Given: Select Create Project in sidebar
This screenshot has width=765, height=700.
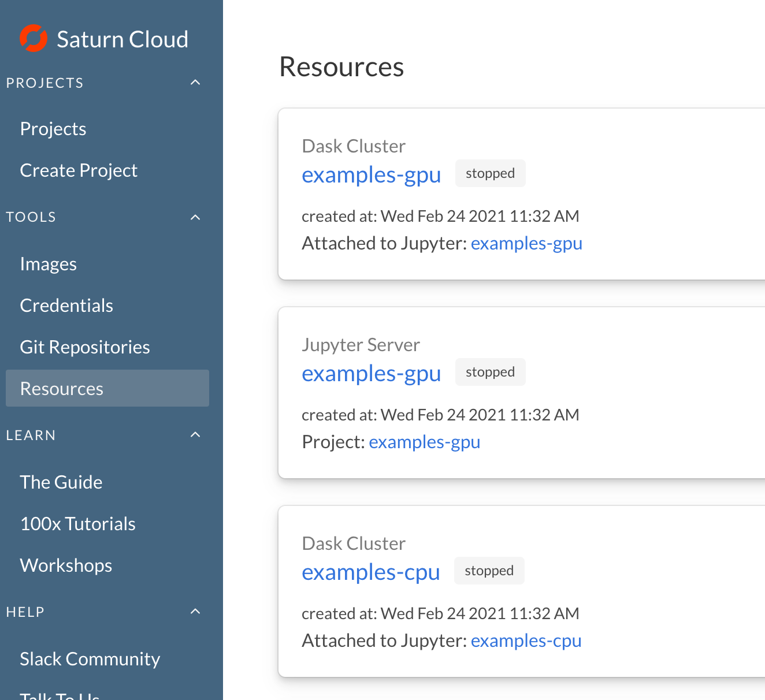Looking at the screenshot, I should click(79, 170).
